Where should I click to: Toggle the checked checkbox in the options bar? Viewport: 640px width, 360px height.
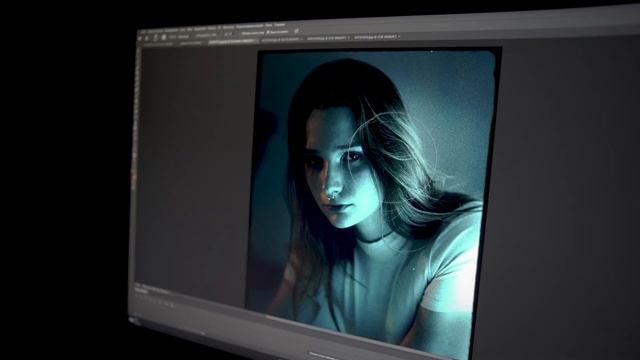268,32
